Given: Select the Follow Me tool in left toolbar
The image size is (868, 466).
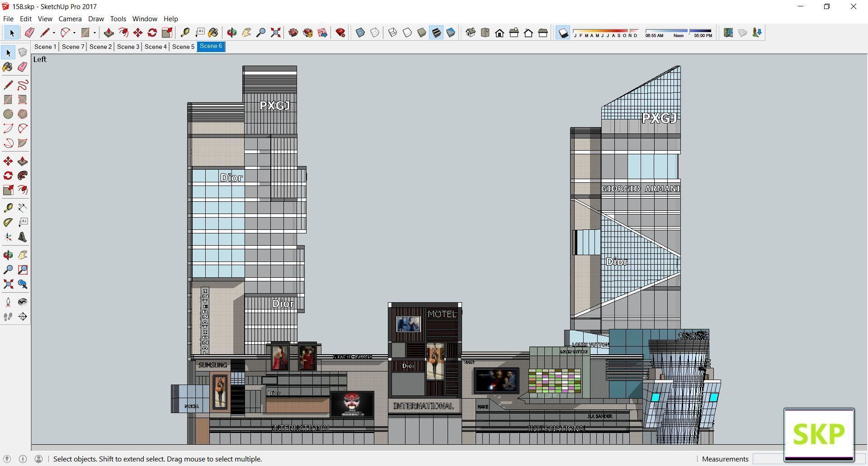Looking at the screenshot, I should (23, 176).
